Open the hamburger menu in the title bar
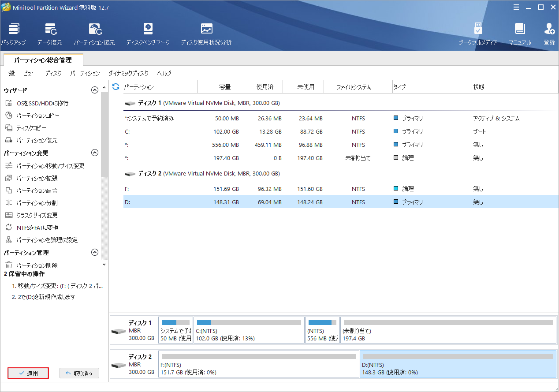The image size is (559, 392). tap(516, 7)
